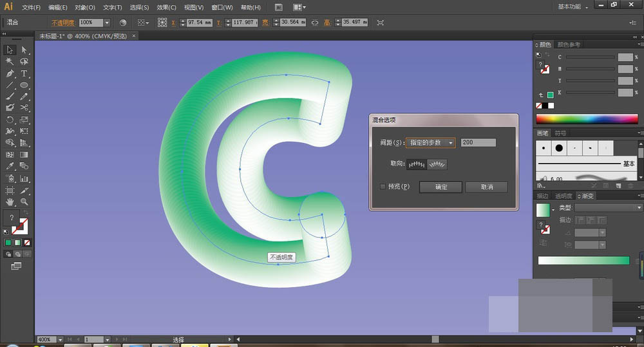Select the Direct Selection tool
The height and width of the screenshot is (347, 644).
coord(24,50)
